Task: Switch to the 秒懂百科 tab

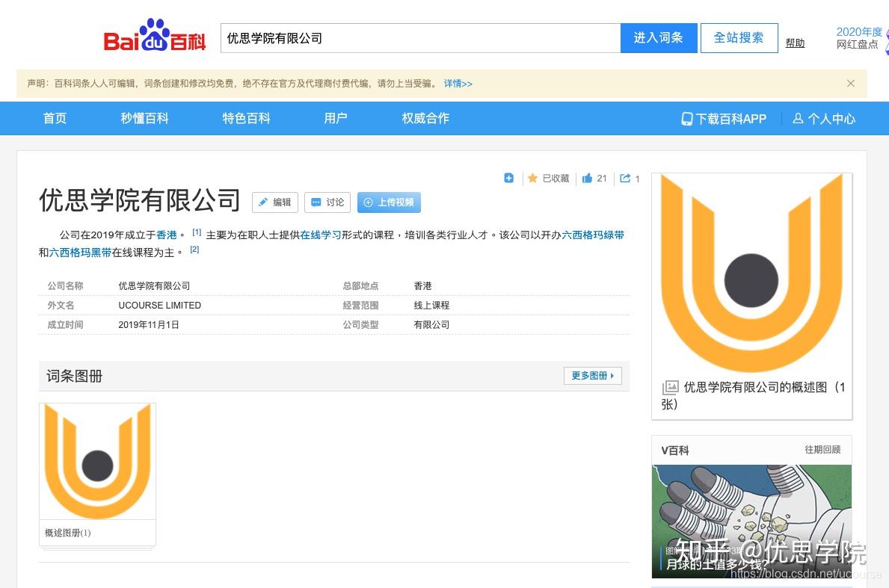Action: [144, 118]
